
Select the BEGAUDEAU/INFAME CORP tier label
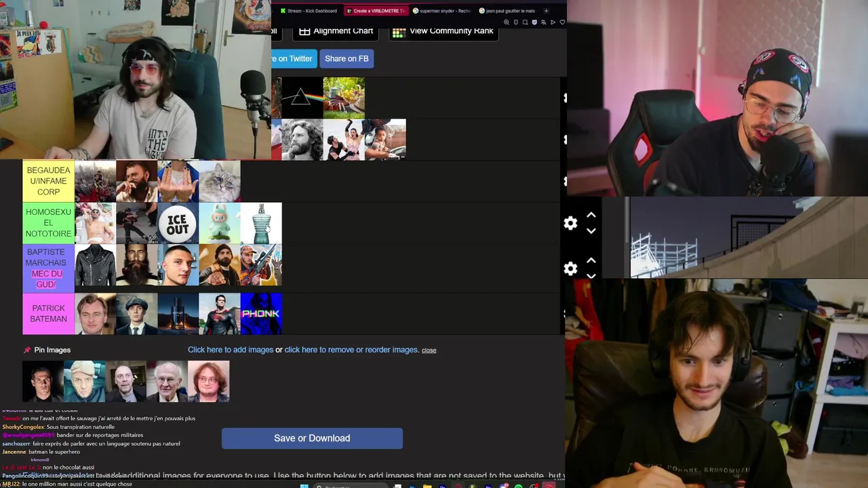click(48, 182)
